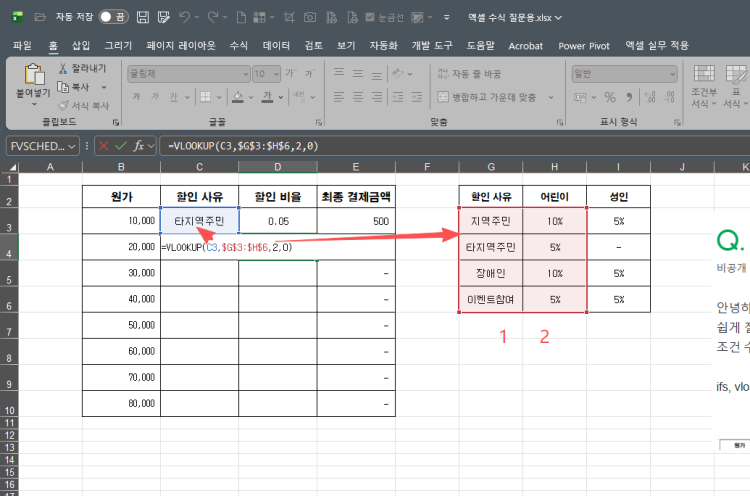Click the fill color bucket swatch

coord(238,97)
